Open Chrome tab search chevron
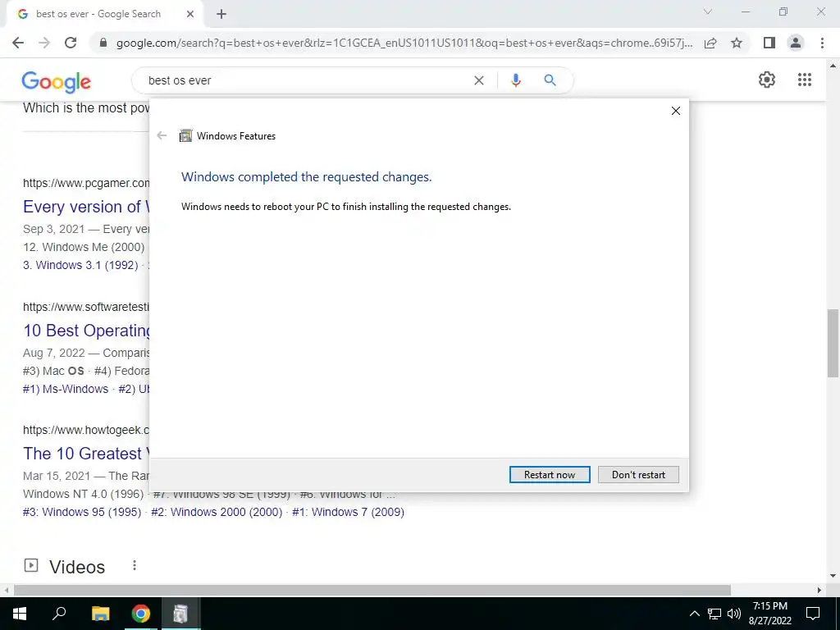Image resolution: width=840 pixels, height=630 pixels. click(708, 11)
